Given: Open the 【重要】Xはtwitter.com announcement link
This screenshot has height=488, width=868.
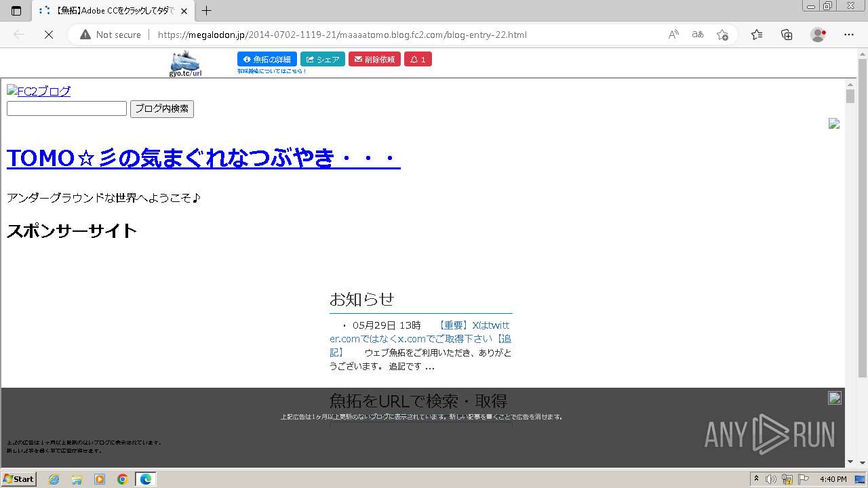Looking at the screenshot, I should click(420, 338).
